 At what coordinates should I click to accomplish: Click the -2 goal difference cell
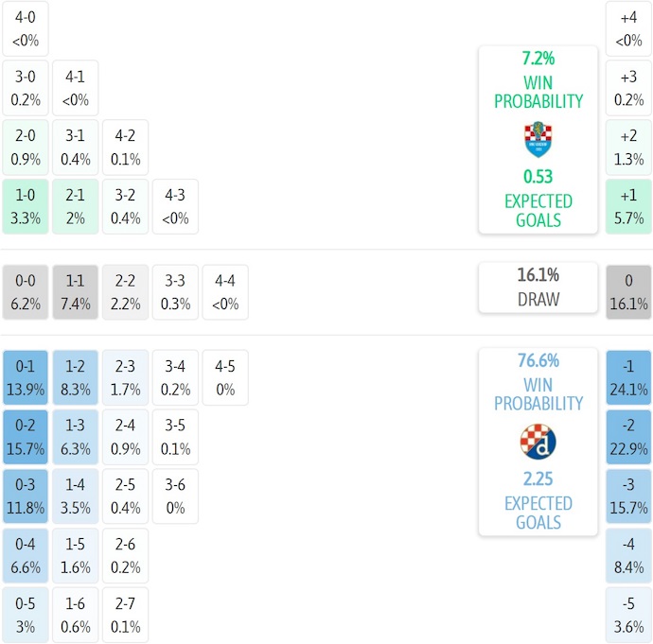(628, 437)
